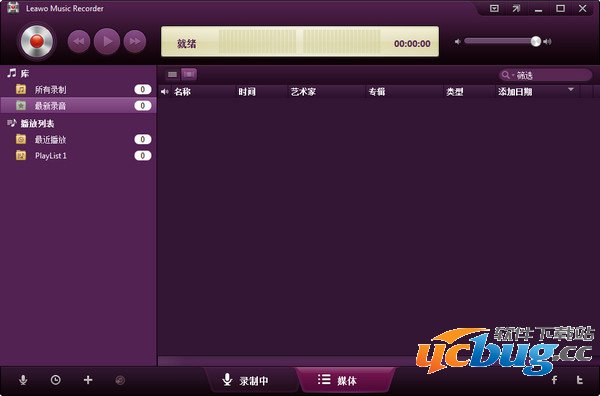Click the speaker column header icon
The width and height of the screenshot is (600, 396).
point(165,92)
